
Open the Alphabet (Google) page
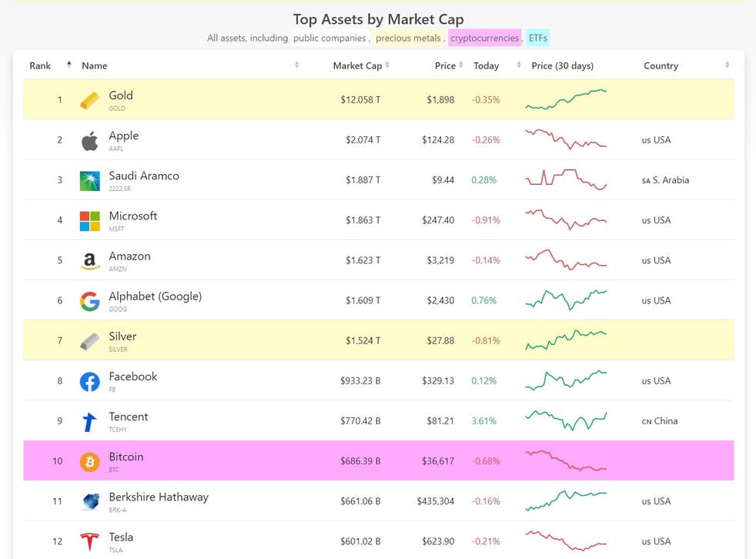tap(156, 296)
